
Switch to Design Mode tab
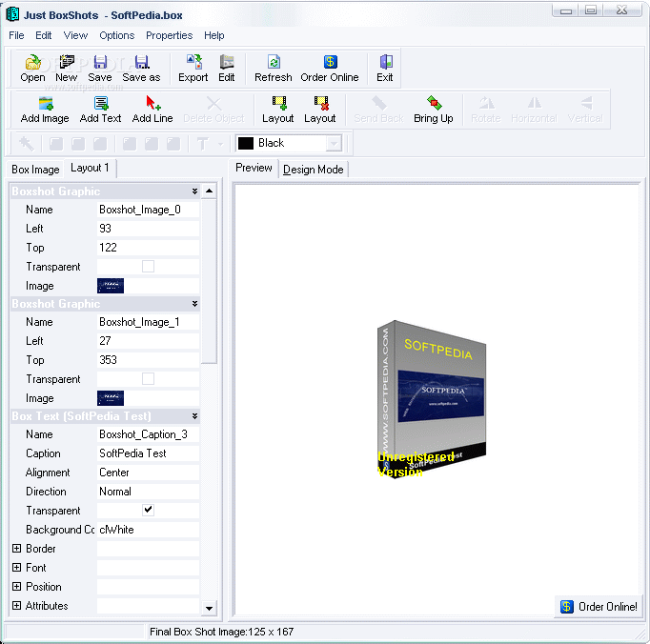(x=314, y=170)
